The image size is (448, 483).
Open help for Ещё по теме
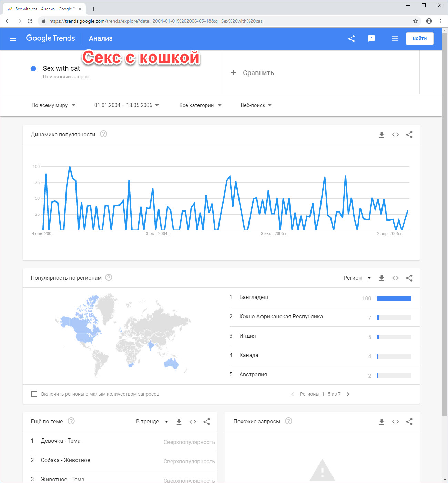click(x=71, y=421)
